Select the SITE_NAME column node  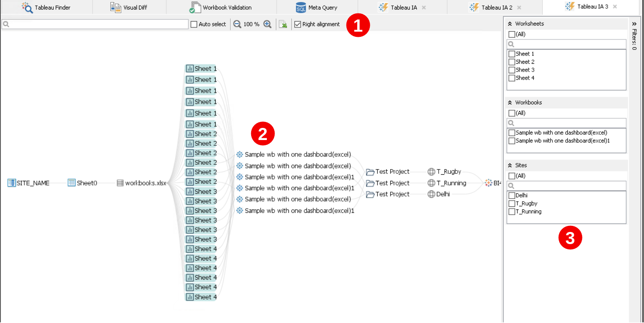pyautogui.click(x=29, y=183)
